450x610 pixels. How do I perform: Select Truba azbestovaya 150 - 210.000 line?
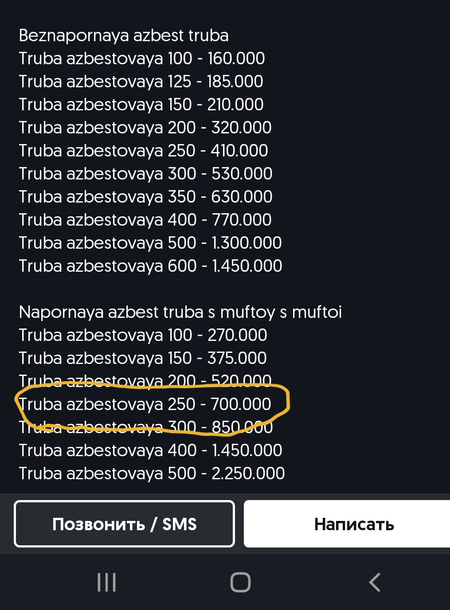(x=141, y=105)
